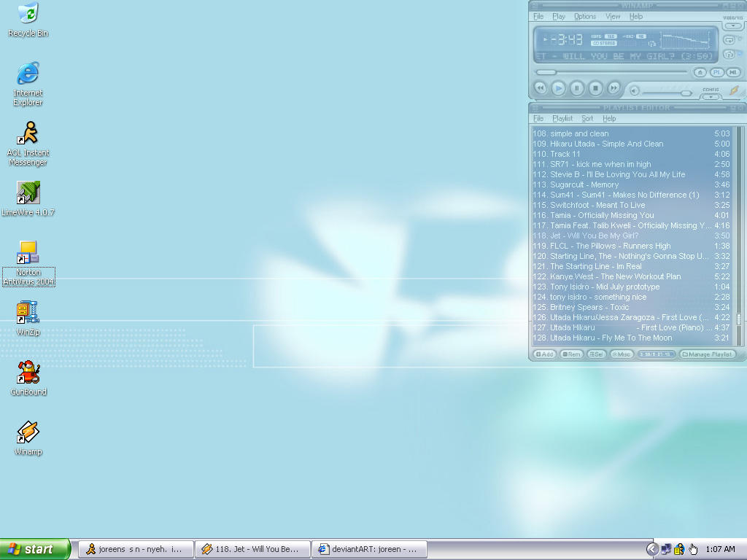Select track 122 Kanye West - The New Workout Plan
The width and height of the screenshot is (747, 560).
631,276
